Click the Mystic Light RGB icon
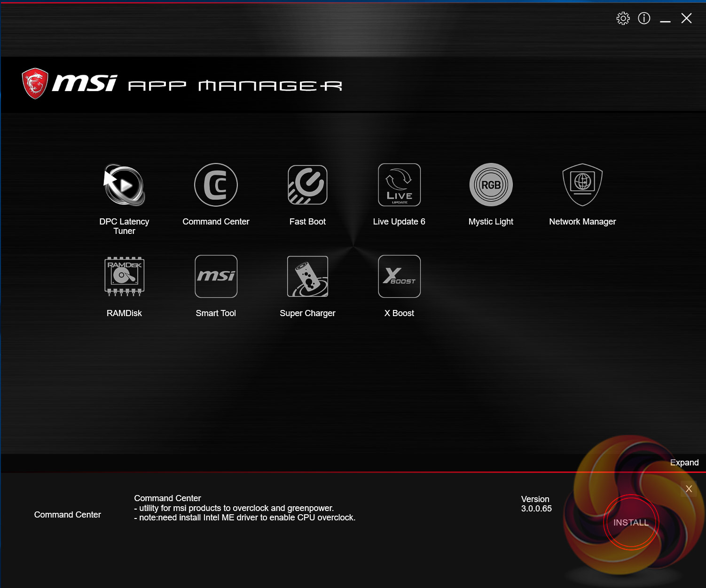706x588 pixels. [491, 185]
